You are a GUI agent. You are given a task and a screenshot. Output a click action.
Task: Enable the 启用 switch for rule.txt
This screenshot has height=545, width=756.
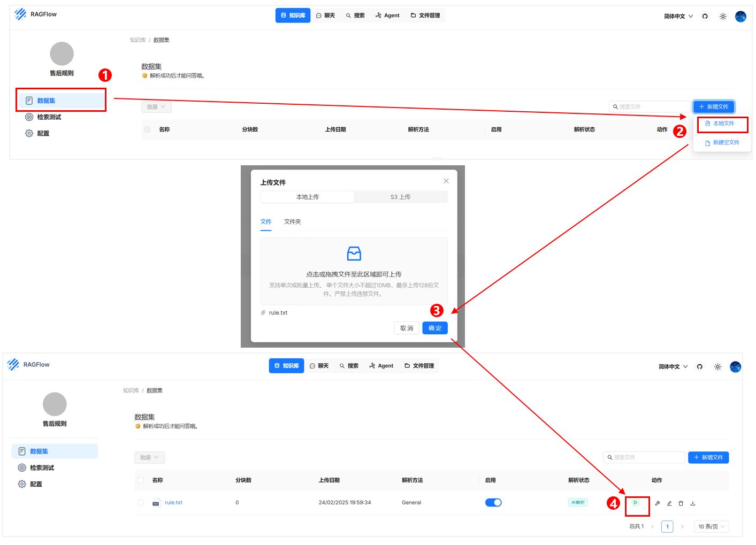[x=493, y=502]
